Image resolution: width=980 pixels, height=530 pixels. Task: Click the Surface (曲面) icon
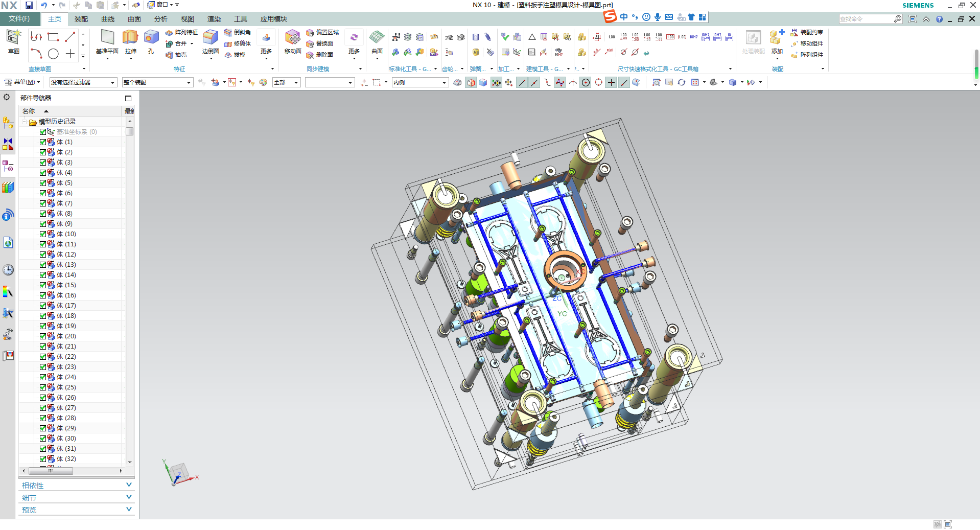pos(377,37)
